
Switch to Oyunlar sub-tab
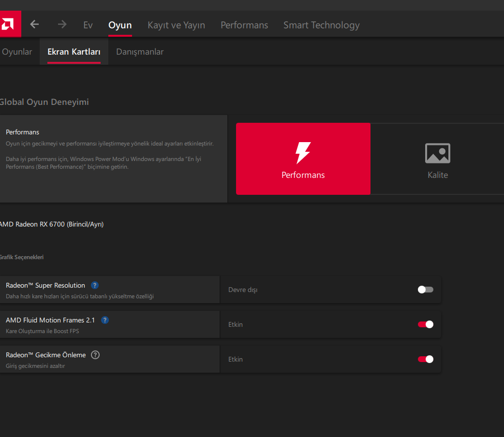(x=17, y=52)
